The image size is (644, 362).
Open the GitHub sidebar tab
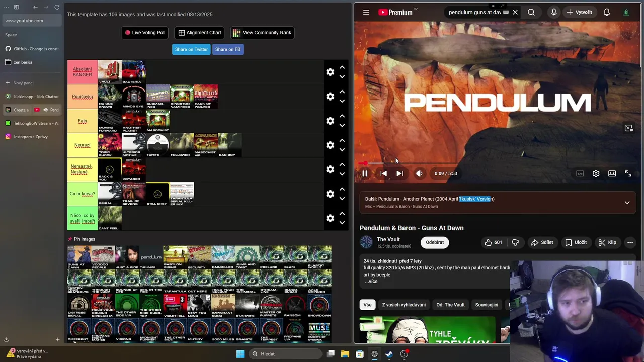[32, 49]
